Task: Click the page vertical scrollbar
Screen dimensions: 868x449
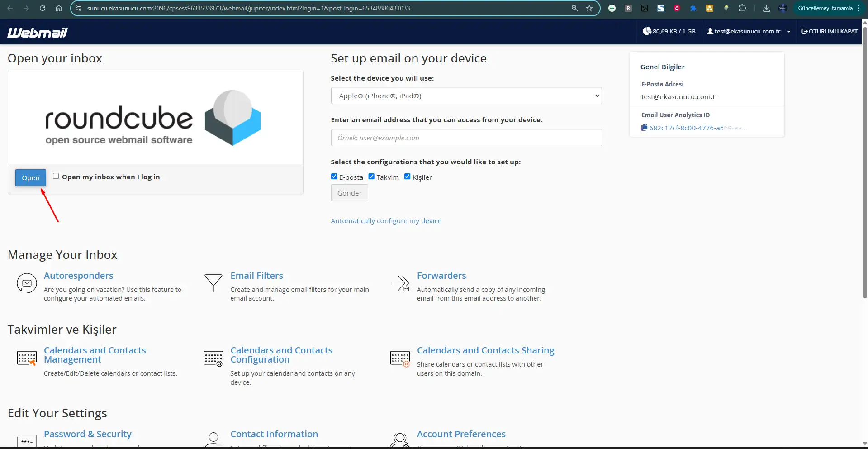Action: (865, 163)
